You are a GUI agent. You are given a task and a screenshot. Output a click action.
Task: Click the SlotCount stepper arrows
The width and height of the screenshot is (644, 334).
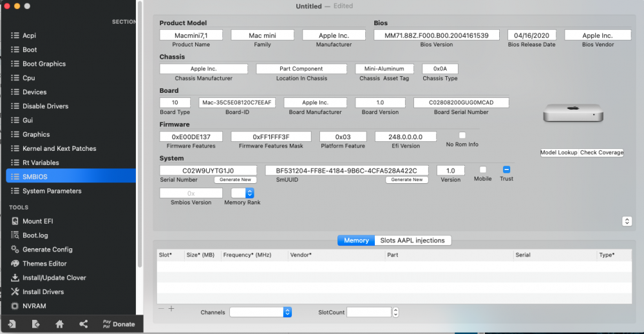pyautogui.click(x=395, y=312)
